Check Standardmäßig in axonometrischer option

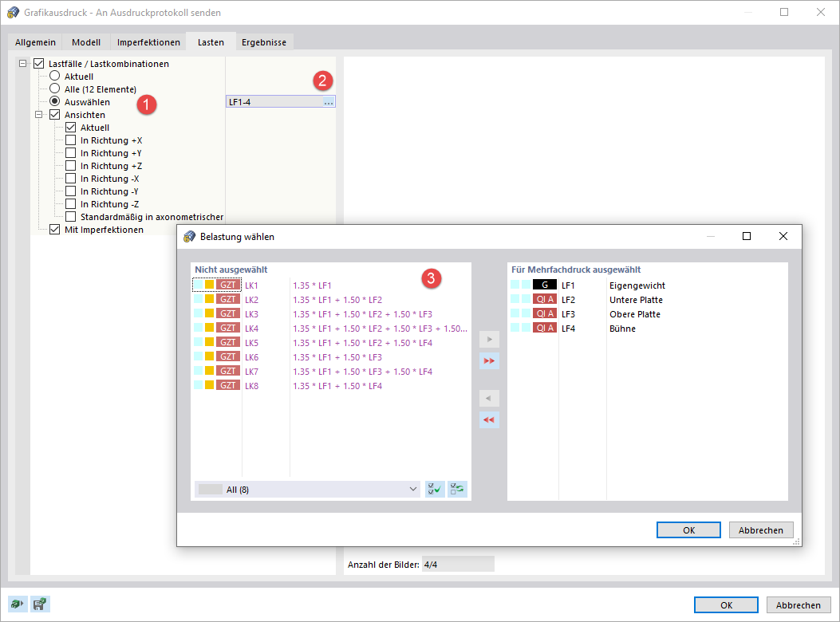(71, 216)
